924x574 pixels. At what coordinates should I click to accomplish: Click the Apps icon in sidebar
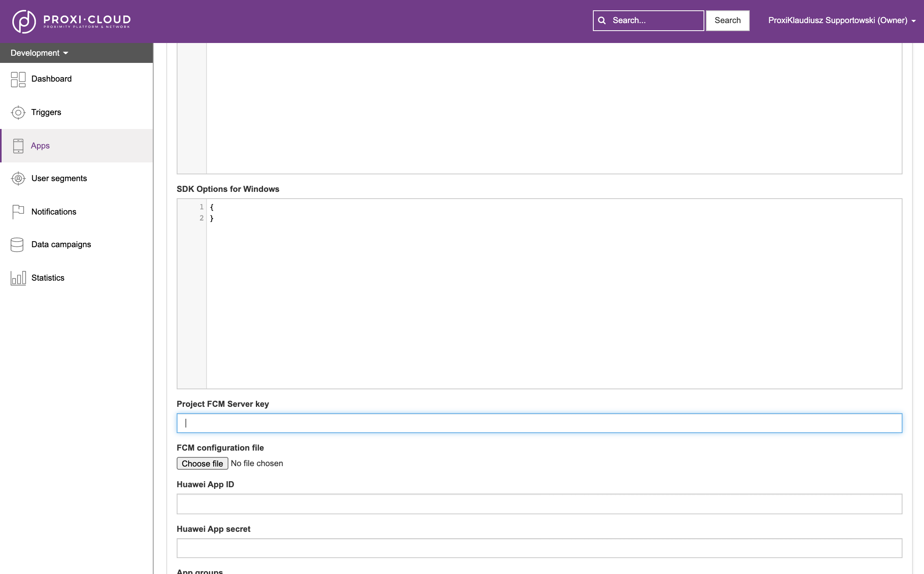[x=18, y=145]
